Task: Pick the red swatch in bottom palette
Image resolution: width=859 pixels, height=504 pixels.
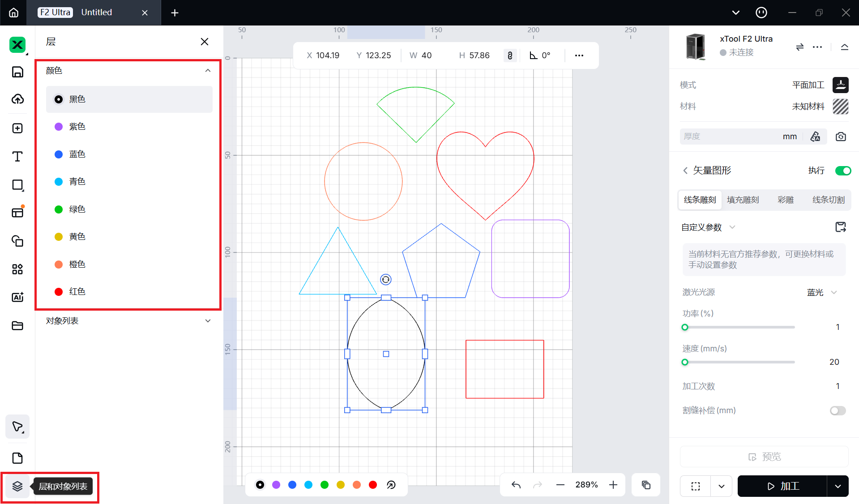Action: (x=373, y=485)
